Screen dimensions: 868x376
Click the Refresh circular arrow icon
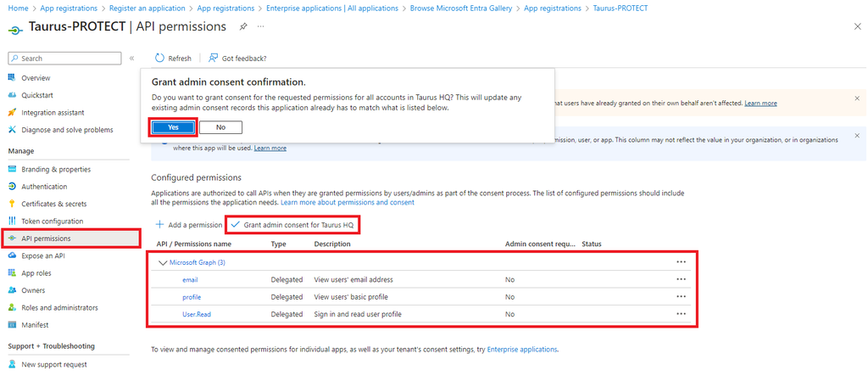(160, 59)
